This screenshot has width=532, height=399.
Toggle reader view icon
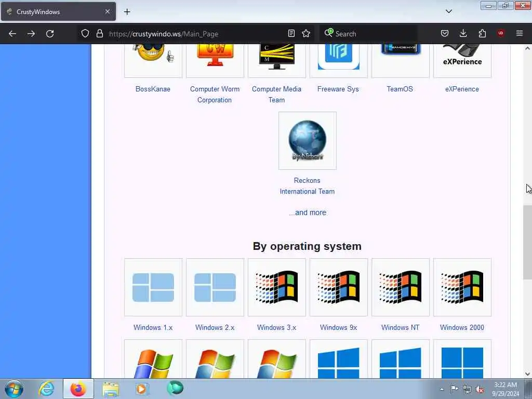[x=291, y=34]
